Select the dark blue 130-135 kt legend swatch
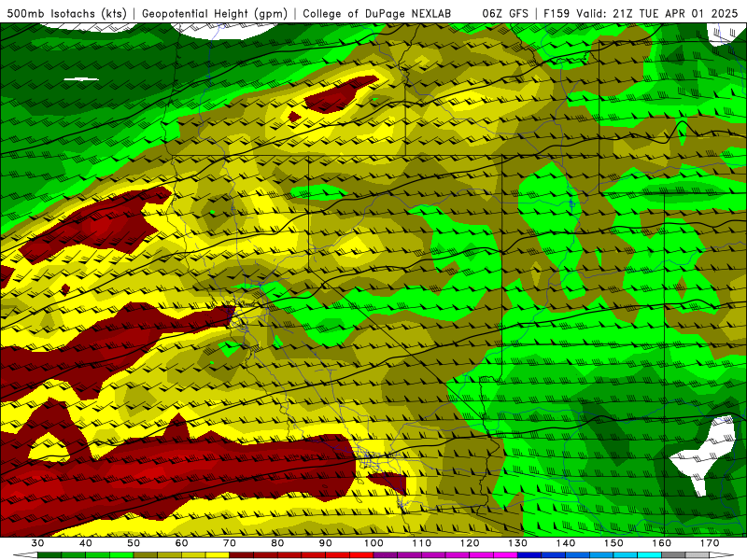Image resolution: width=747 pixels, height=560 pixels. (529, 555)
